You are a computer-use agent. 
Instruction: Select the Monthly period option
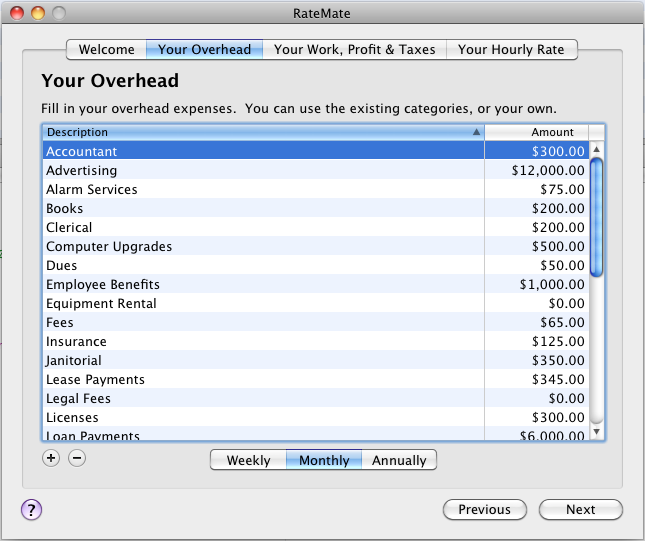pyautogui.click(x=324, y=460)
